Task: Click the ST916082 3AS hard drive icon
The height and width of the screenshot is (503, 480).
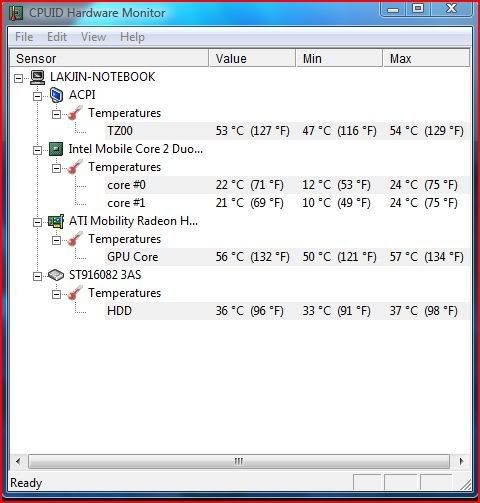Action: tap(56, 275)
